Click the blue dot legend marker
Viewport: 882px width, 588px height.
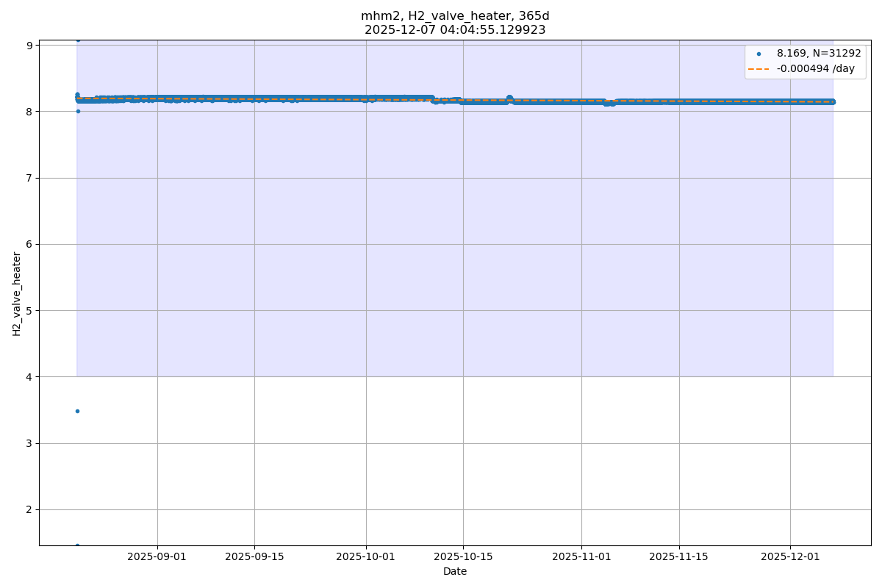pyautogui.click(x=759, y=54)
